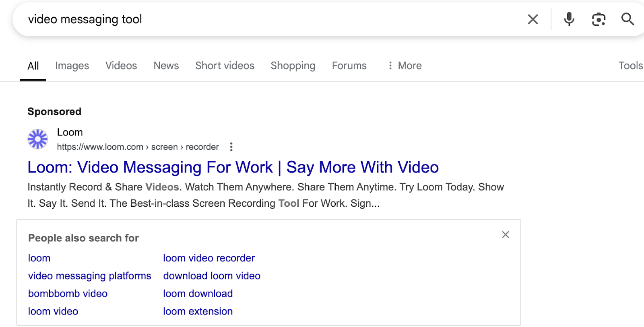Switch to the Images tab
The width and height of the screenshot is (644, 327).
(72, 66)
